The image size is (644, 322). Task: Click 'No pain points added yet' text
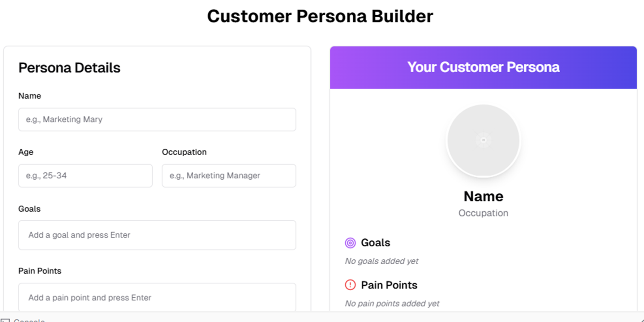(392, 304)
